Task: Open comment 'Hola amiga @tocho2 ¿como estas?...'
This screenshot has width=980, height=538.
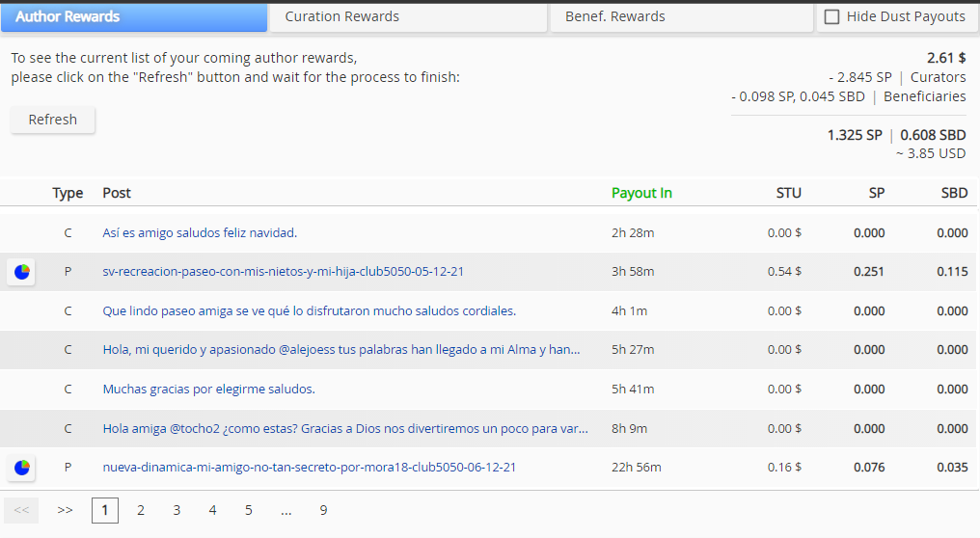Action: pyautogui.click(x=345, y=429)
